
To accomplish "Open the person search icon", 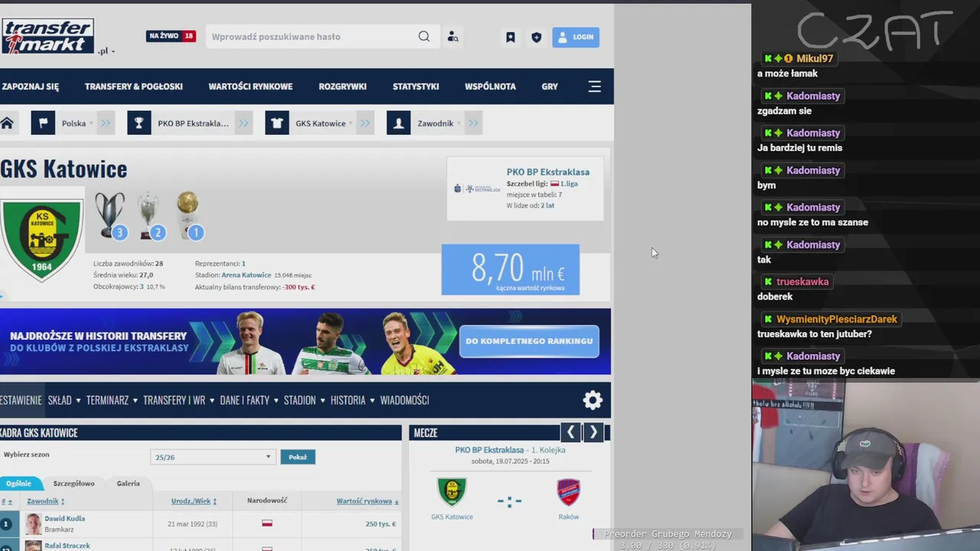I will click(x=452, y=37).
